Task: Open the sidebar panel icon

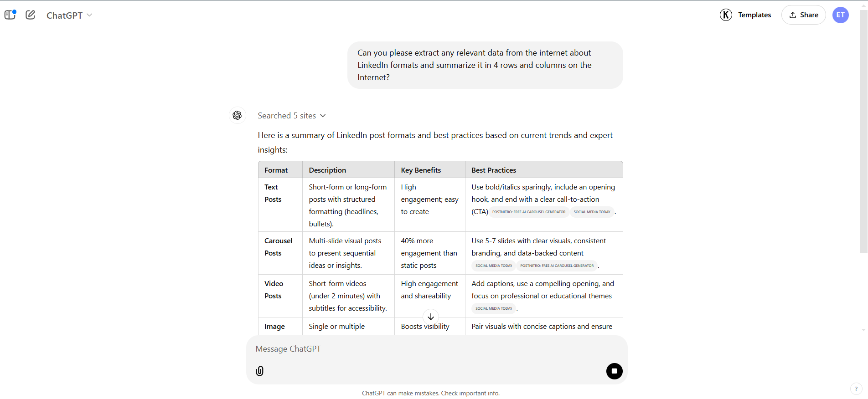Action: (x=10, y=15)
